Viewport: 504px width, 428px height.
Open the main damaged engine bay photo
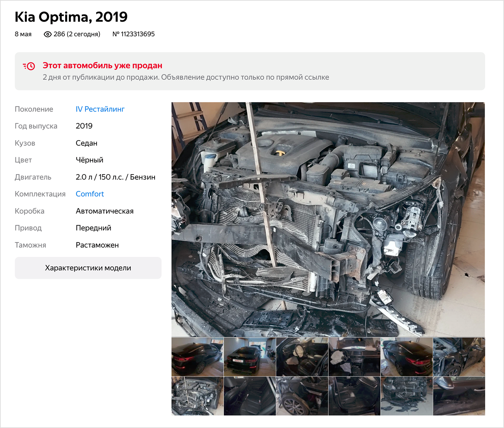(328, 220)
